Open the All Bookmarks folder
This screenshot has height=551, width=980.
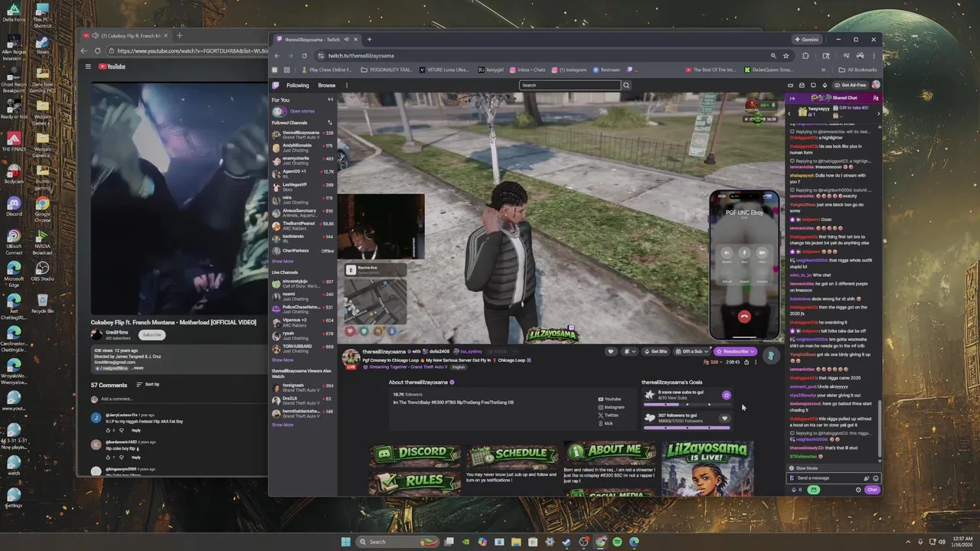pos(858,70)
